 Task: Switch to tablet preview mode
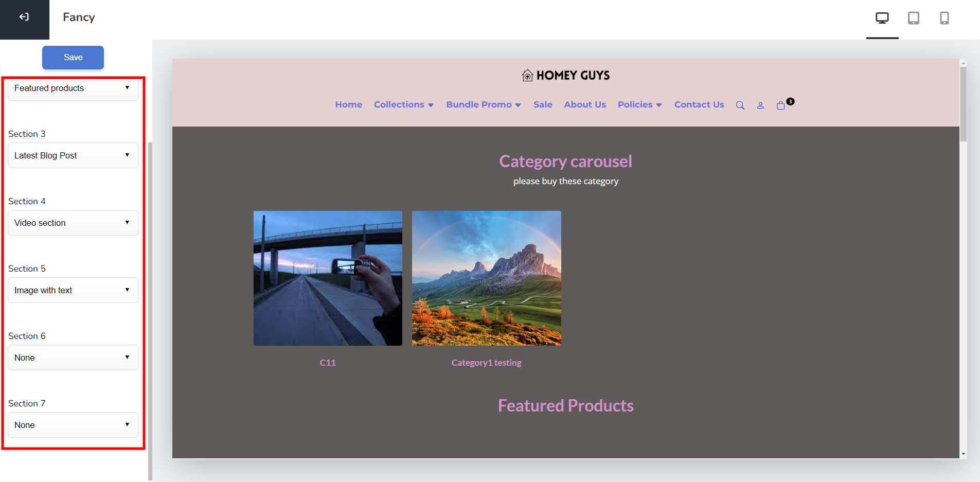[x=914, y=18]
